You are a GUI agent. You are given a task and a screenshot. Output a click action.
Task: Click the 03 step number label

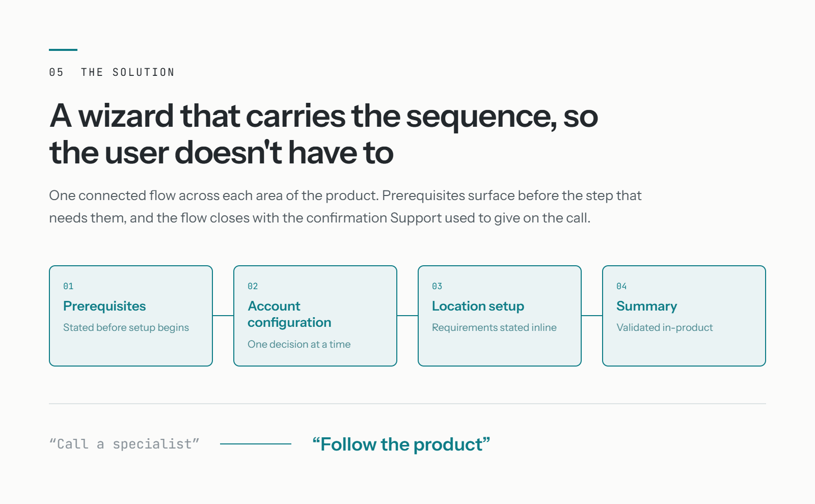(437, 286)
